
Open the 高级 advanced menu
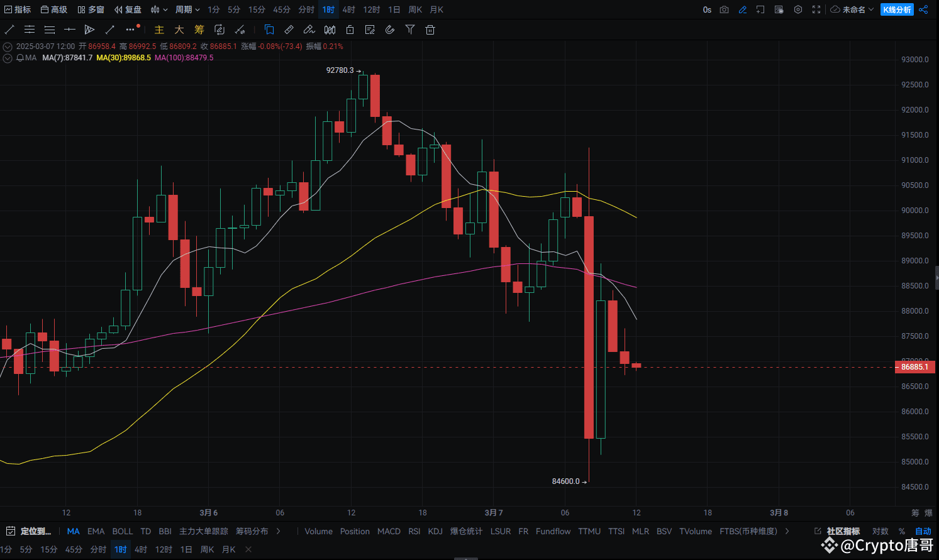coord(53,9)
